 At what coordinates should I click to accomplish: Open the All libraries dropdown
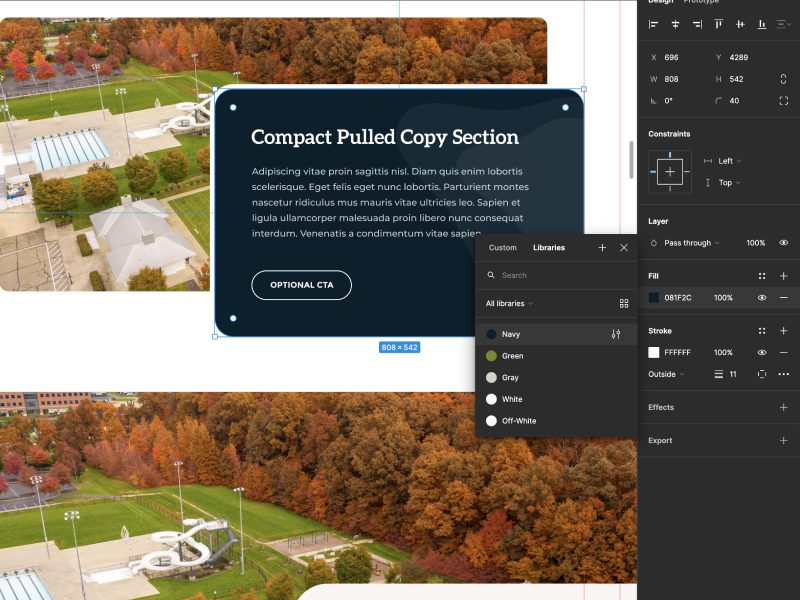(x=509, y=304)
